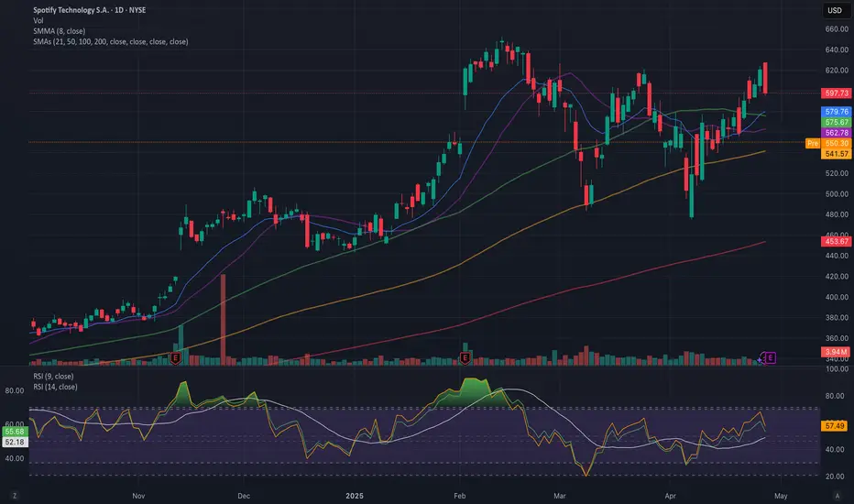Click the 660.00 price scale label
Viewport: 854px width, 504px height.
837,29
